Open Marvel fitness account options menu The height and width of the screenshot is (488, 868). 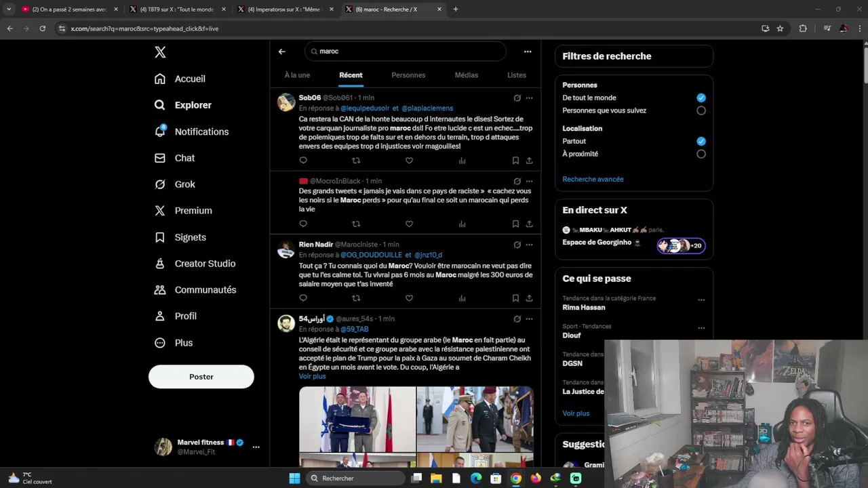point(256,447)
